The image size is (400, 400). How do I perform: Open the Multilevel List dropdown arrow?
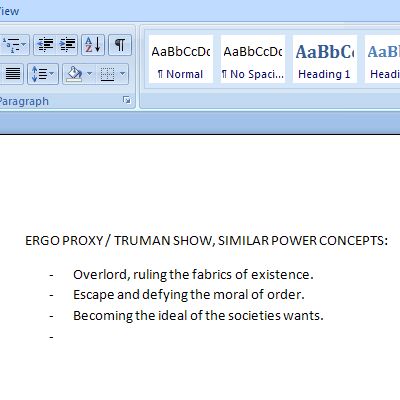(24, 45)
